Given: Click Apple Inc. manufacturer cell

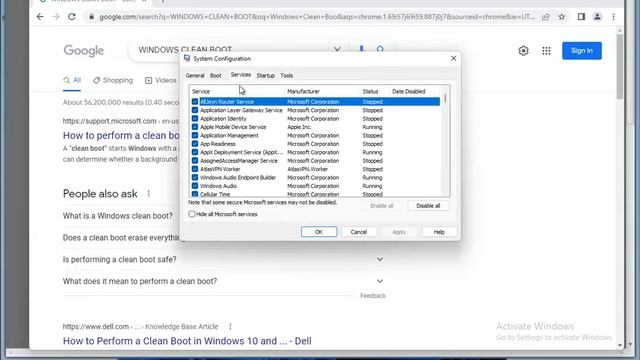Looking at the screenshot, I should tap(299, 127).
